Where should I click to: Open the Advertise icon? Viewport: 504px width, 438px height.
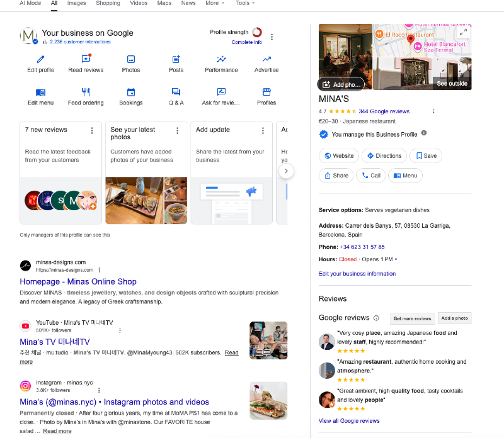click(266, 59)
